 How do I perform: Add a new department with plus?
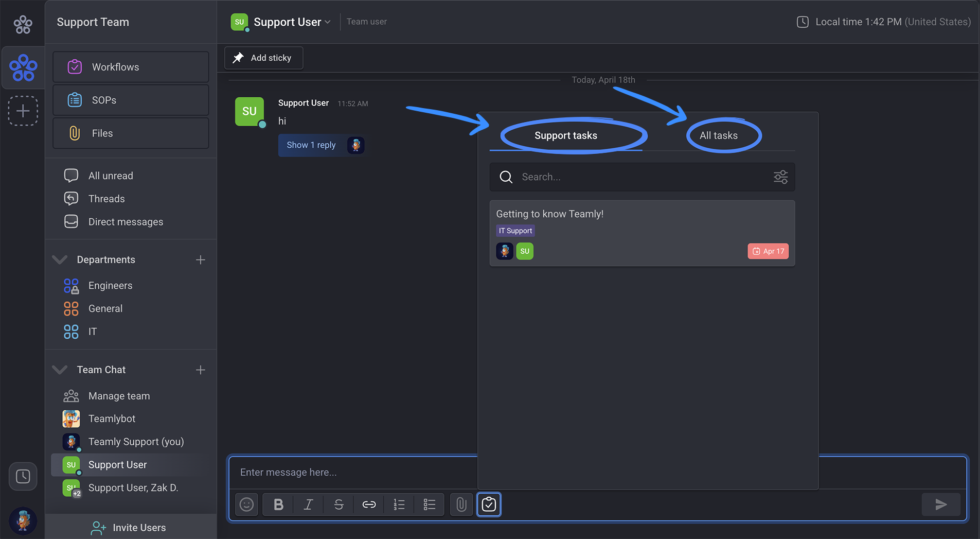(x=201, y=260)
